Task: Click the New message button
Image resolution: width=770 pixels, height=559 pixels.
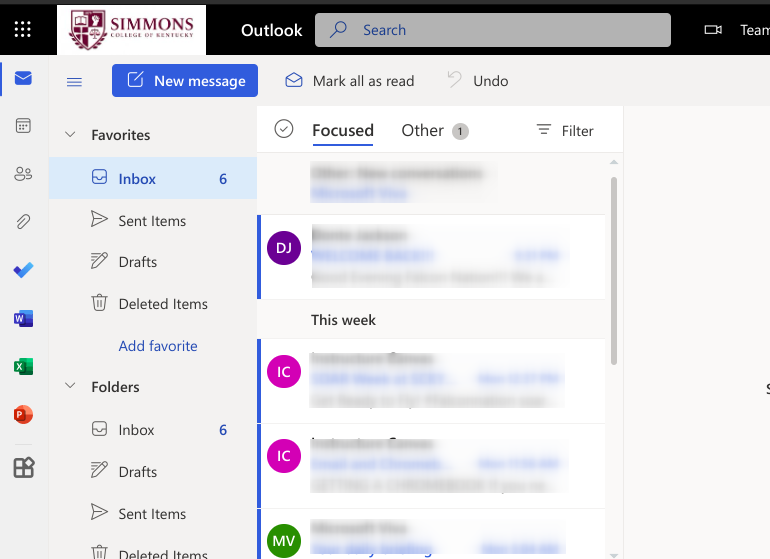Action: click(x=185, y=81)
